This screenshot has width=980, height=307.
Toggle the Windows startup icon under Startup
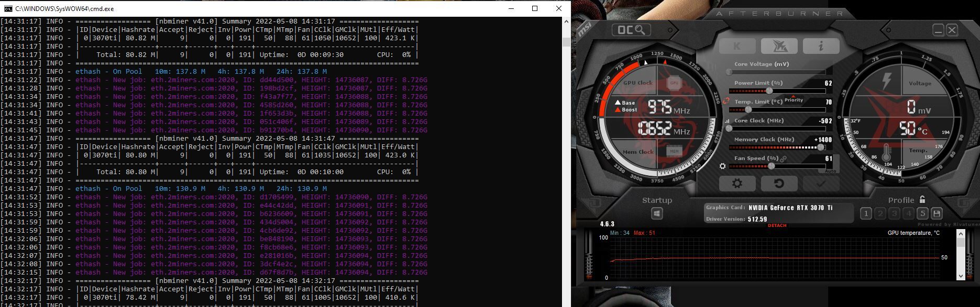(x=657, y=213)
